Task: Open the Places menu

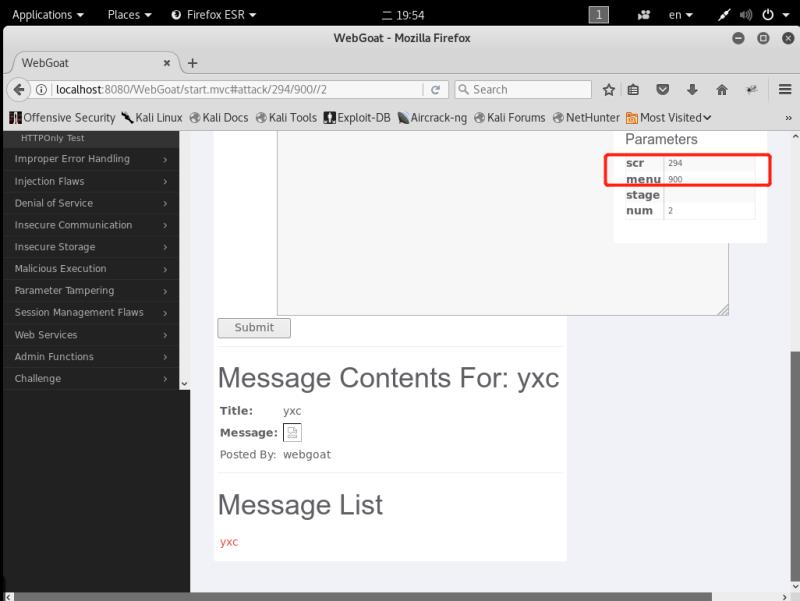Action: click(x=130, y=15)
